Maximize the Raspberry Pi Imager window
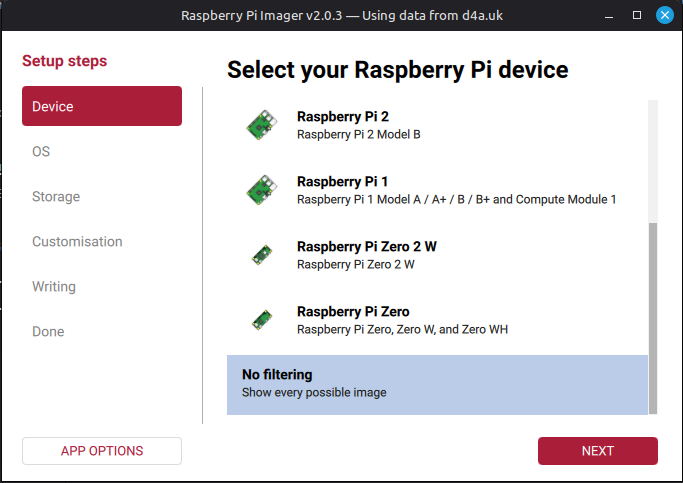683x483 pixels. [637, 16]
